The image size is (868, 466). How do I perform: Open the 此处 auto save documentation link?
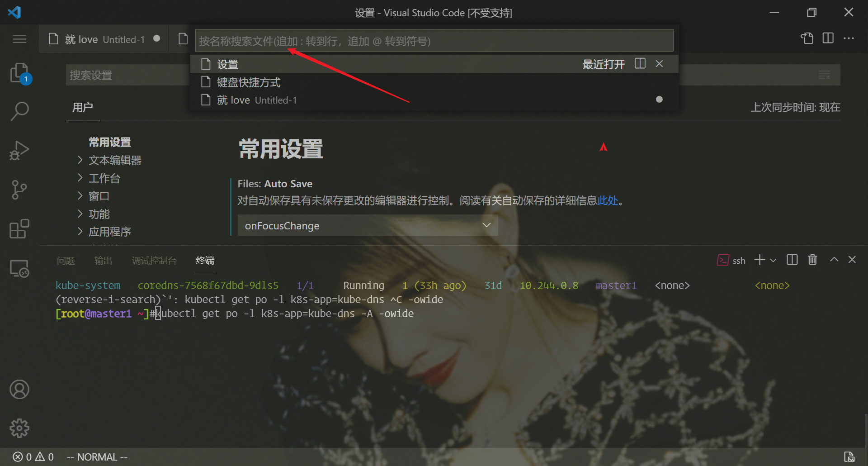[x=608, y=200]
